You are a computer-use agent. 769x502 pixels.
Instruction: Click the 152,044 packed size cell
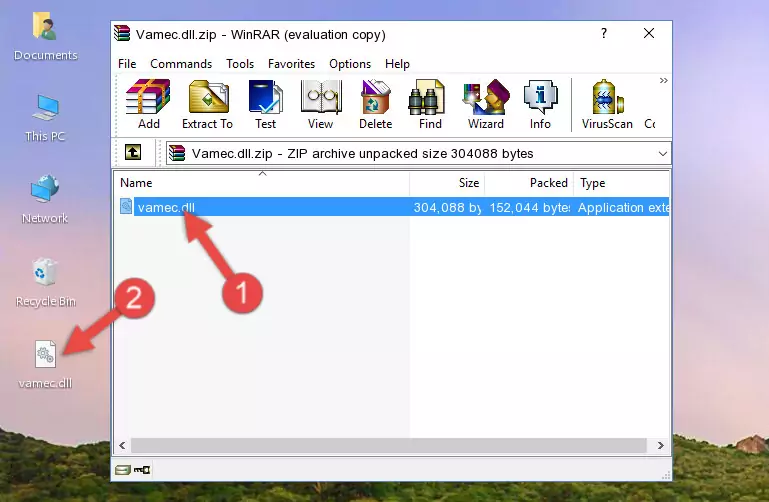[x=530, y=207]
